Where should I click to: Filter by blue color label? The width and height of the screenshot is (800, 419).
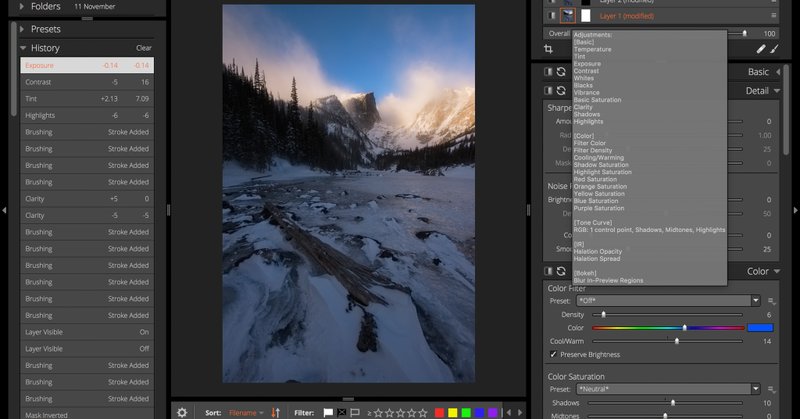tap(479, 412)
